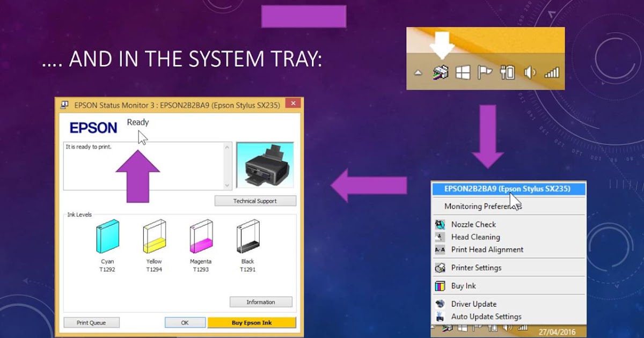Click the status message scrollbar down arrow

click(x=228, y=185)
